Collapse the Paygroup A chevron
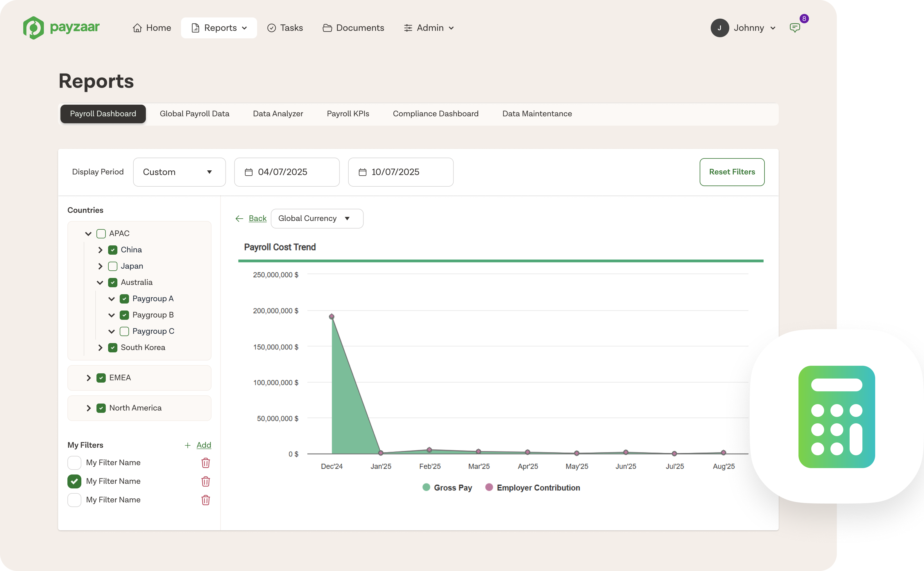The image size is (924, 571). pyautogui.click(x=112, y=299)
